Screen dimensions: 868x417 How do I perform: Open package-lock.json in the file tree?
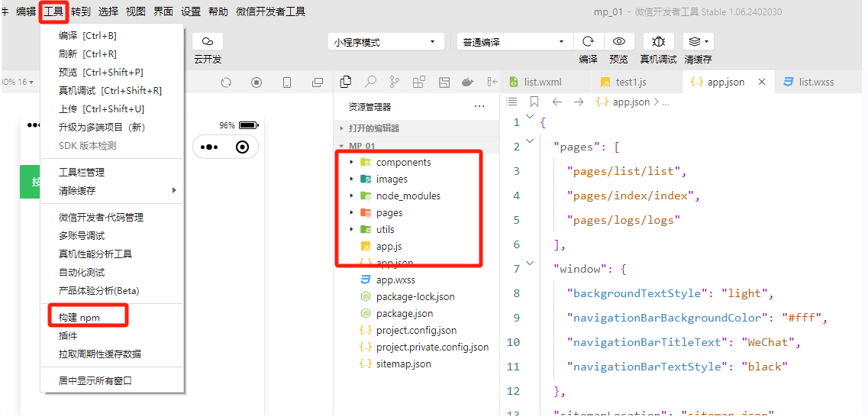[x=416, y=296]
